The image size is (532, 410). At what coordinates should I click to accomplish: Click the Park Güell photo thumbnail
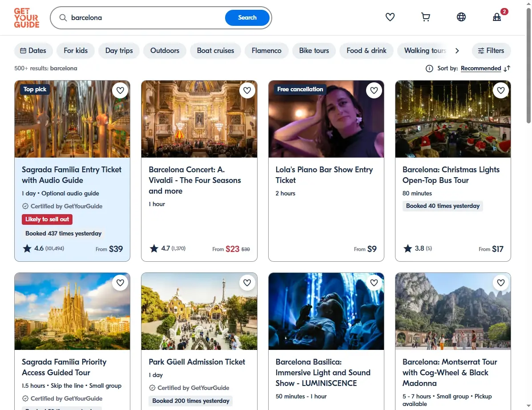click(199, 311)
